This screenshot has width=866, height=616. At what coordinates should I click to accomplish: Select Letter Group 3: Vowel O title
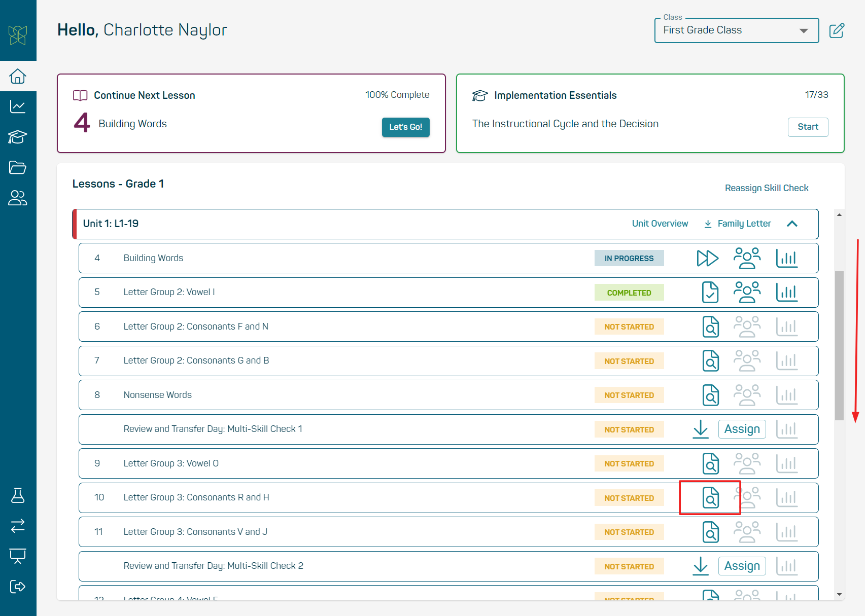[x=171, y=463]
